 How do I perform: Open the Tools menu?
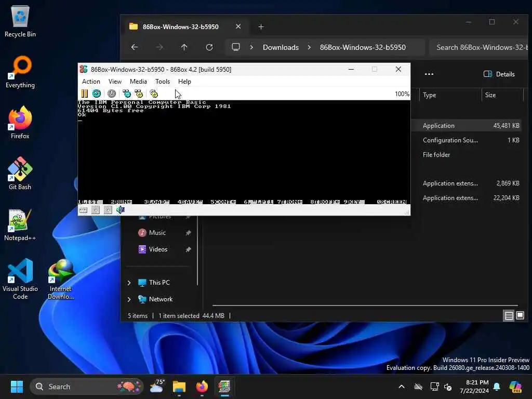pos(163,82)
